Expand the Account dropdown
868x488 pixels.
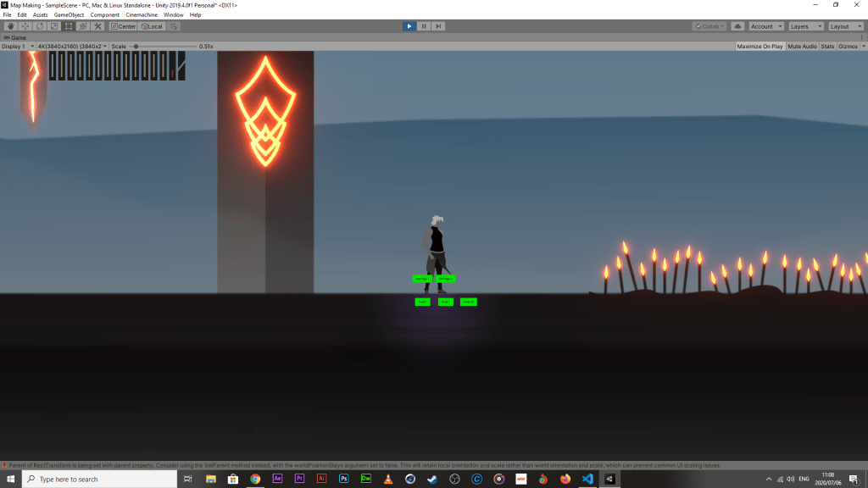765,26
